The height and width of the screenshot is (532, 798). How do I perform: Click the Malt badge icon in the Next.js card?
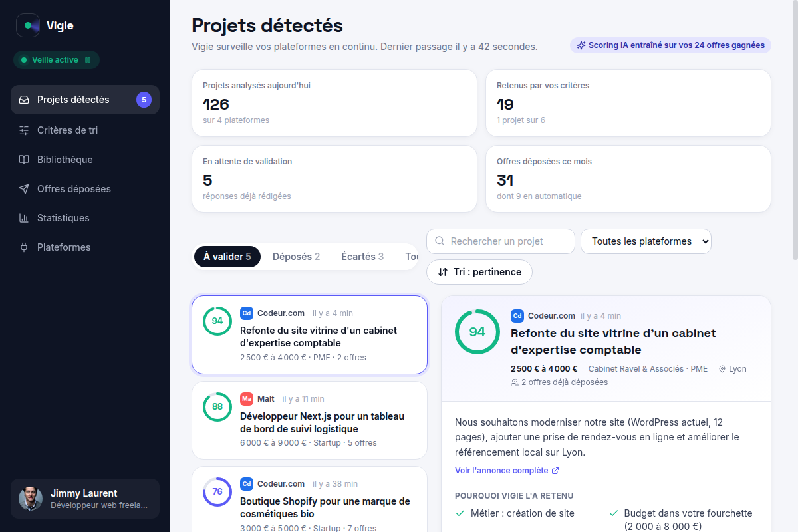247,399
